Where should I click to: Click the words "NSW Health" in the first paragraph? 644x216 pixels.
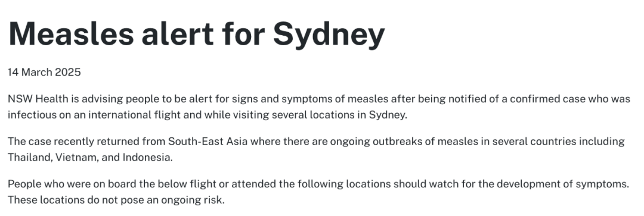click(x=31, y=99)
